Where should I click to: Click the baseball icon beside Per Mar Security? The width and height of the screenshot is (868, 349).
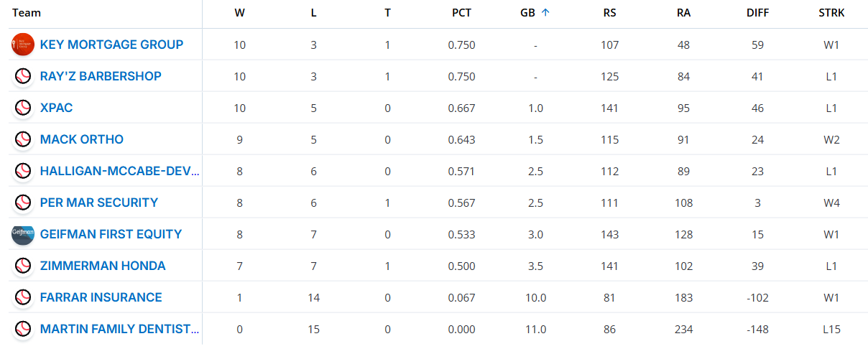point(23,203)
